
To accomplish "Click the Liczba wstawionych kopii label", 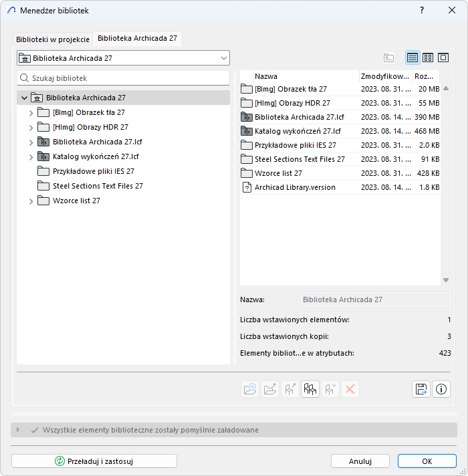I will click(x=284, y=336).
